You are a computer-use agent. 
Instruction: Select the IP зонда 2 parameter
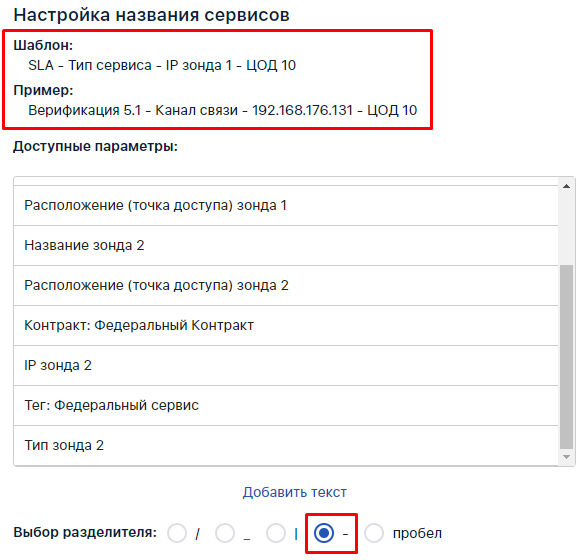click(286, 366)
